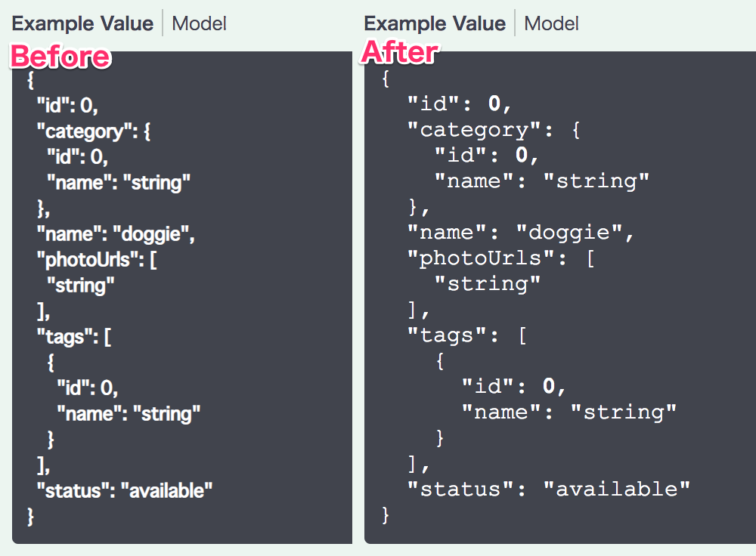Select the Example Value tab in Before panel
Viewport: 756px width, 556px height.
click(82, 23)
